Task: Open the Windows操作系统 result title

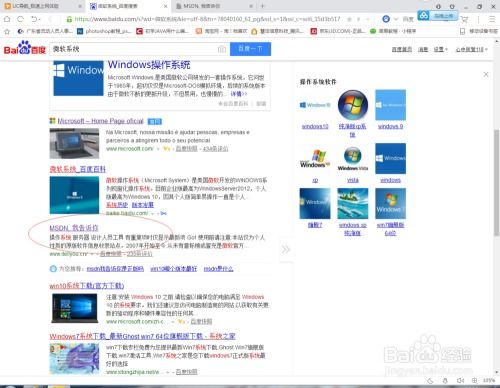Action: click(149, 65)
